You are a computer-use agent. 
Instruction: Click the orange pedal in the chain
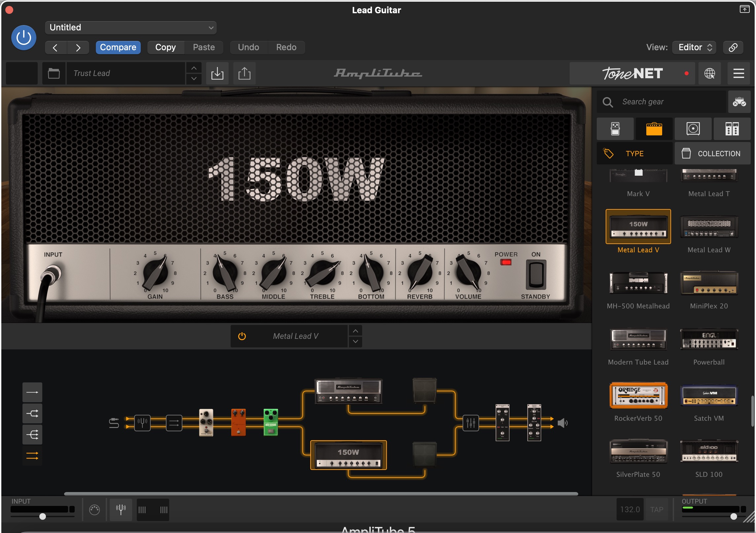point(239,423)
